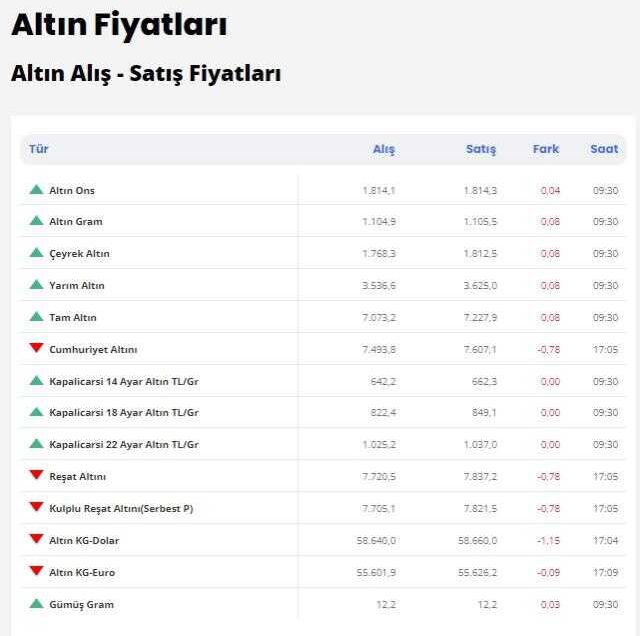Click the red down arrow for Cumhuriyet Altını

[x=36, y=347]
